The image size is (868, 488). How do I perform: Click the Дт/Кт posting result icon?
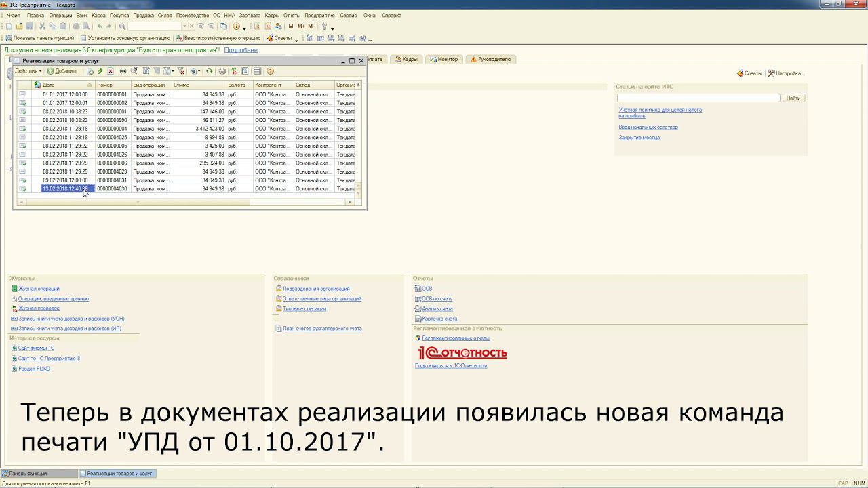tap(234, 71)
